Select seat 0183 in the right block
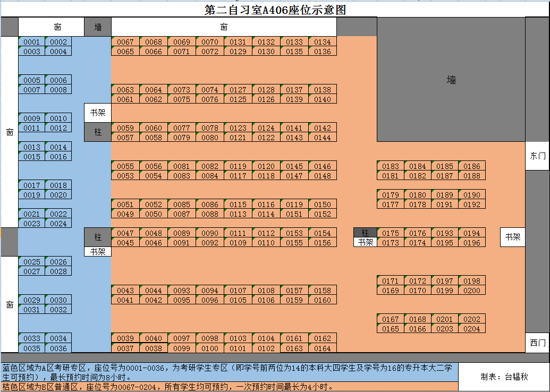 (391, 166)
